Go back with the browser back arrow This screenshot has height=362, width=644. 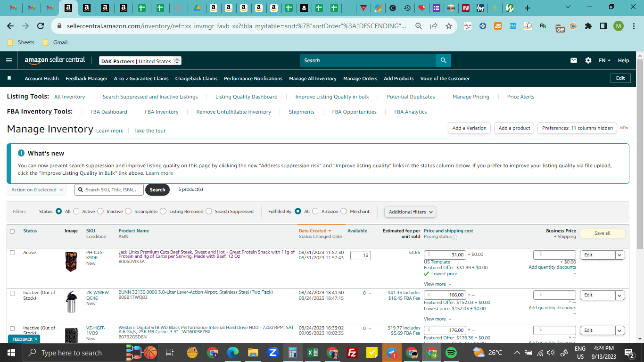click(x=11, y=26)
